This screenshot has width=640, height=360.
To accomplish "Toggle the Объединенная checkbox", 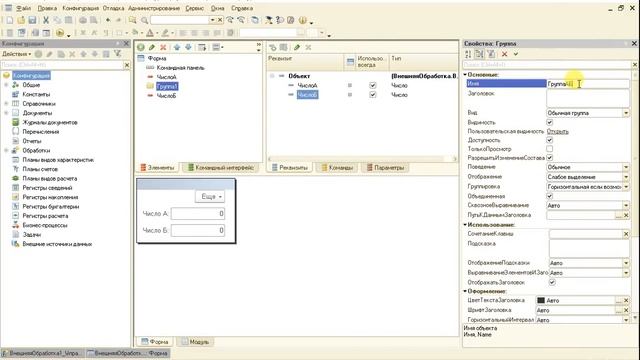I will [550, 196].
